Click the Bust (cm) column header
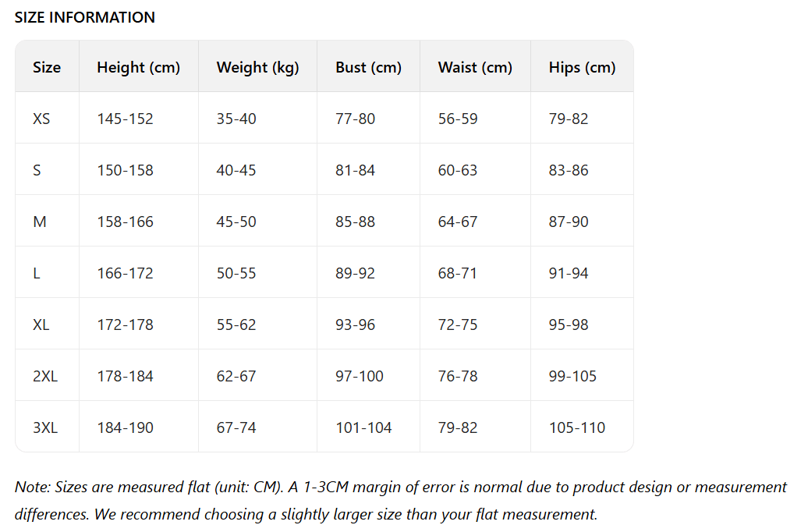This screenshot has height=532, width=808. coord(368,67)
